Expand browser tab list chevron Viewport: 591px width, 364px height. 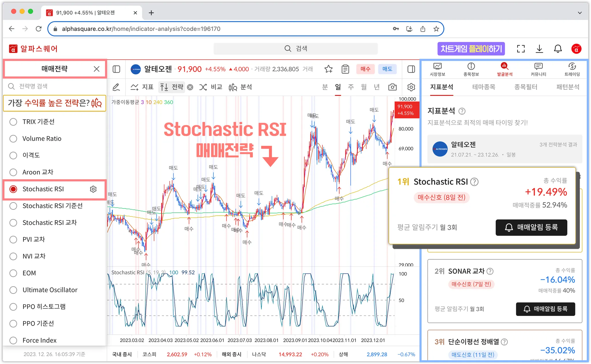[579, 13]
